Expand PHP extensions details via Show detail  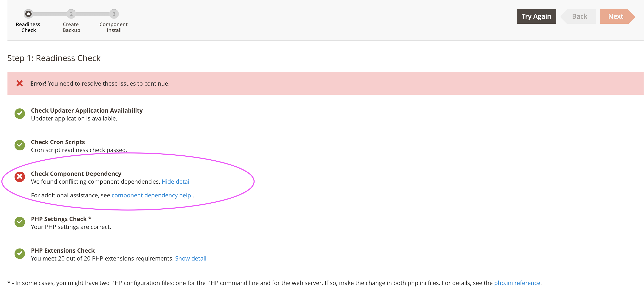click(x=191, y=258)
